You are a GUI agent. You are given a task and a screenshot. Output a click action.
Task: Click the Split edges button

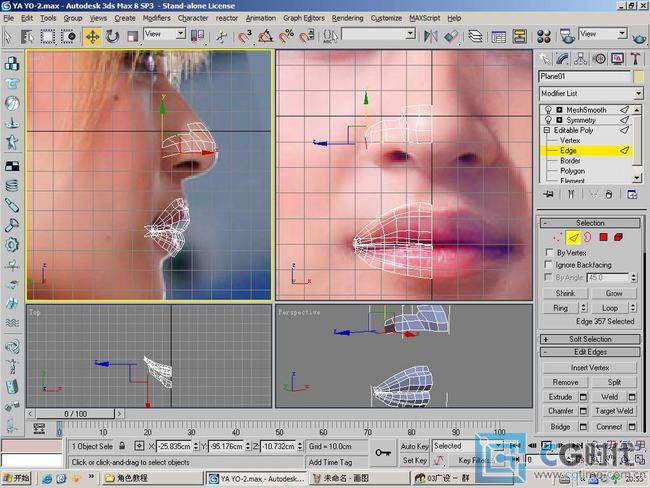tap(614, 382)
